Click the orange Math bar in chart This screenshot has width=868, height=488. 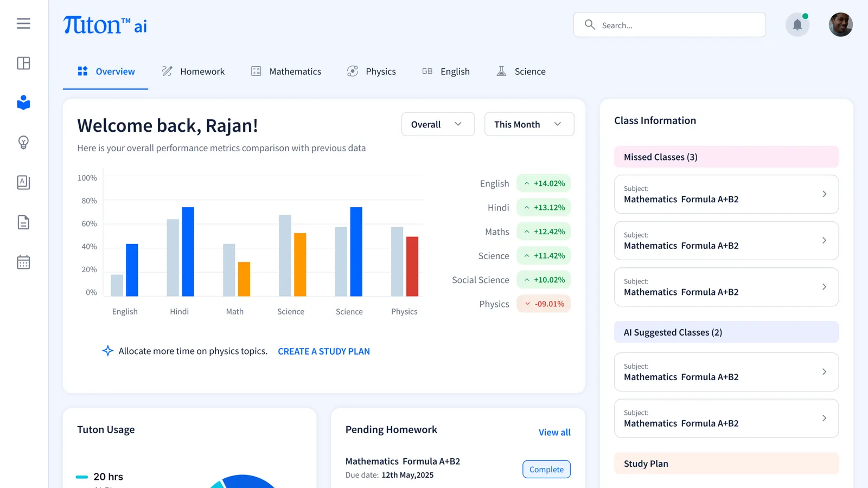click(244, 279)
